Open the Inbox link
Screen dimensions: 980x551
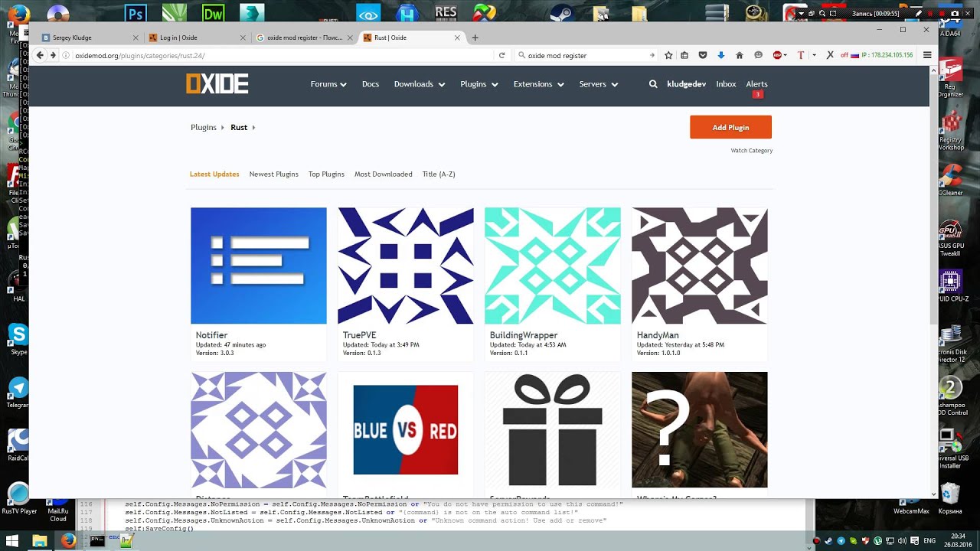(726, 84)
